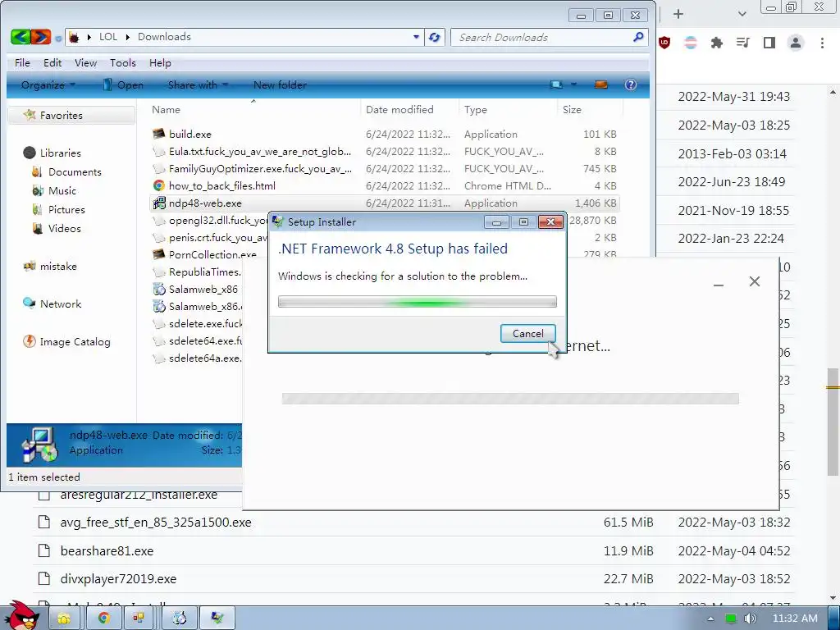Open the volume speaker tray icon

coord(750,619)
